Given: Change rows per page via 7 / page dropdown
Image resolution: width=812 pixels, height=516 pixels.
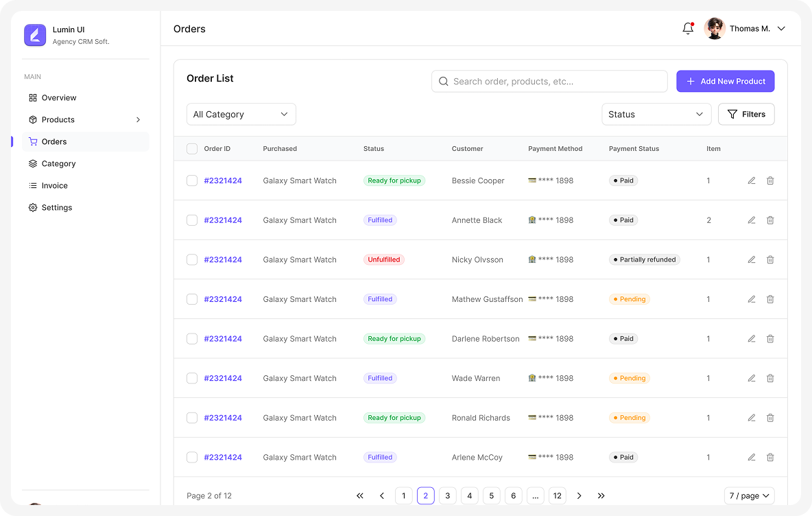Looking at the screenshot, I should click(749, 495).
